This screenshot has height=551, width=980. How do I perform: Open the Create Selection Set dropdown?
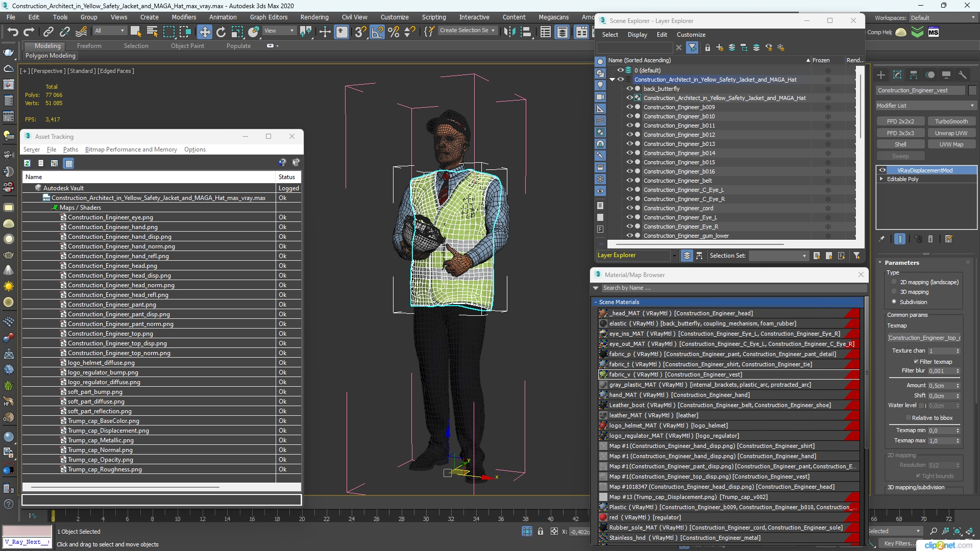(467, 31)
